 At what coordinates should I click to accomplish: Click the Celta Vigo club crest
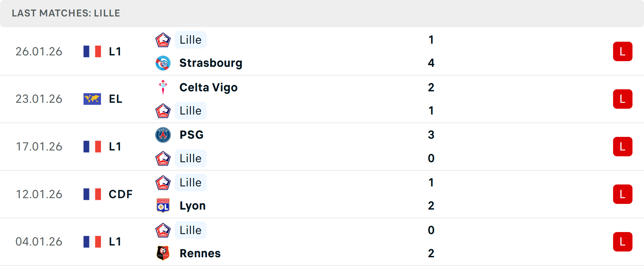tap(163, 87)
